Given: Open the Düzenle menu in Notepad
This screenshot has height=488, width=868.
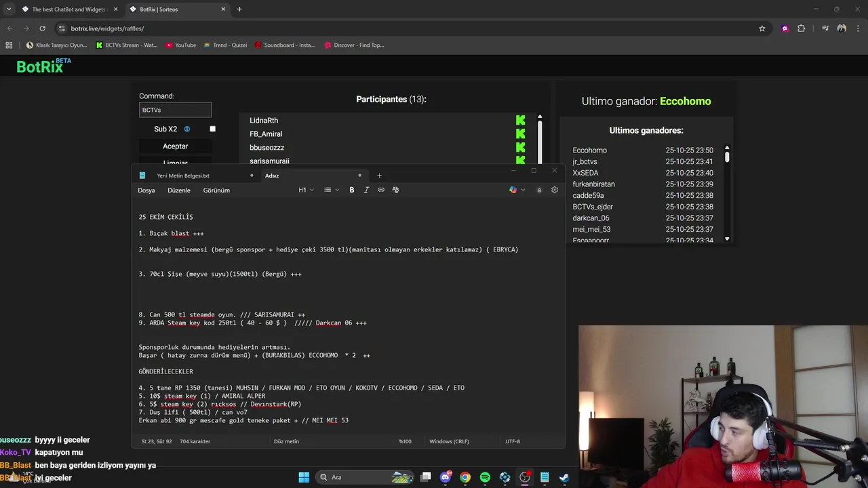Looking at the screenshot, I should pos(179,190).
